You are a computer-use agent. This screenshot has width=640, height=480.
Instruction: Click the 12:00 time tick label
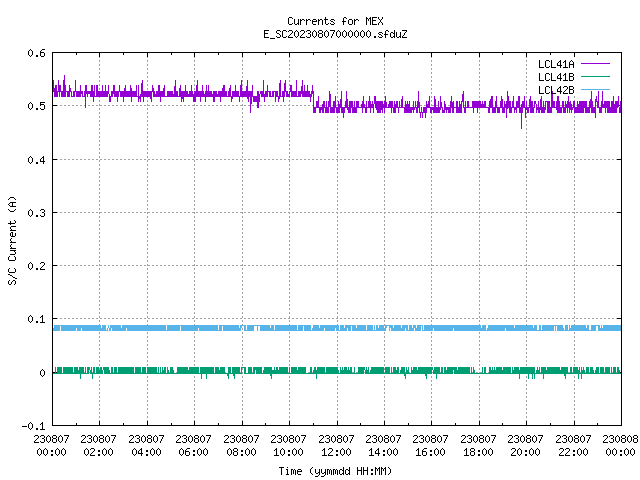click(336, 452)
